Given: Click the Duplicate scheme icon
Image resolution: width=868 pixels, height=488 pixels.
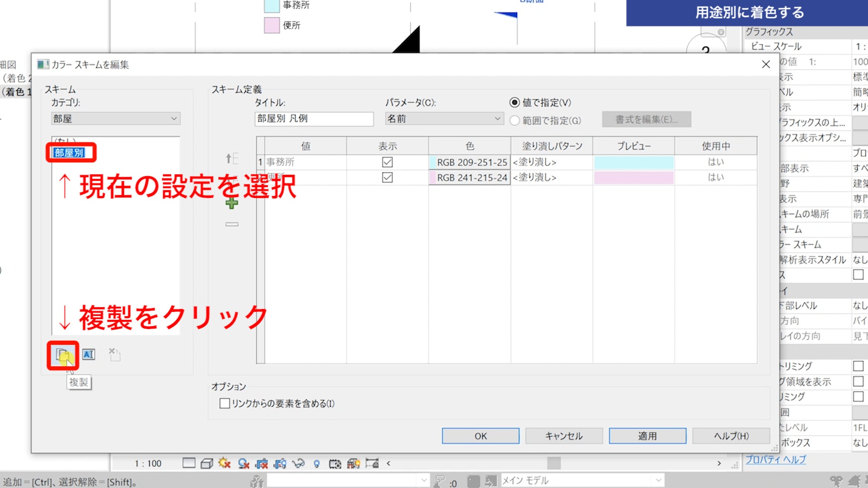Looking at the screenshot, I should pyautogui.click(x=63, y=355).
